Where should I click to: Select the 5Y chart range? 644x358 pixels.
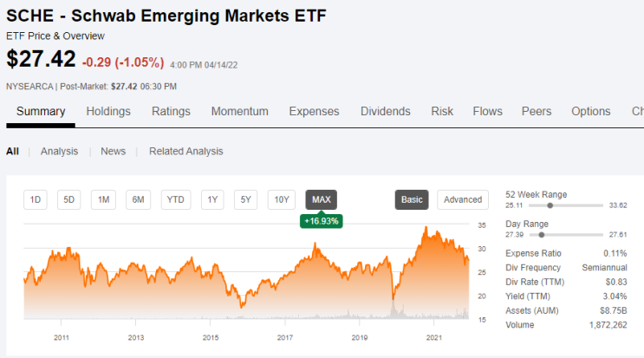[x=245, y=199]
